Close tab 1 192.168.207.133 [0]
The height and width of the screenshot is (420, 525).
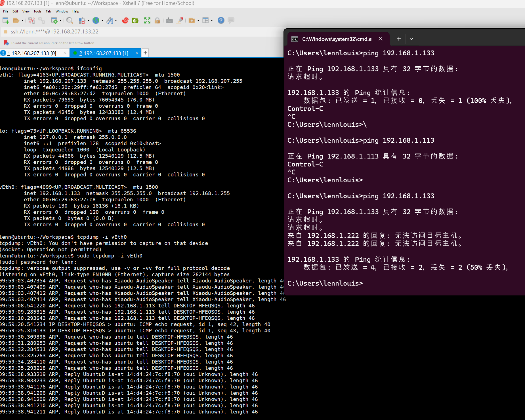click(x=65, y=53)
